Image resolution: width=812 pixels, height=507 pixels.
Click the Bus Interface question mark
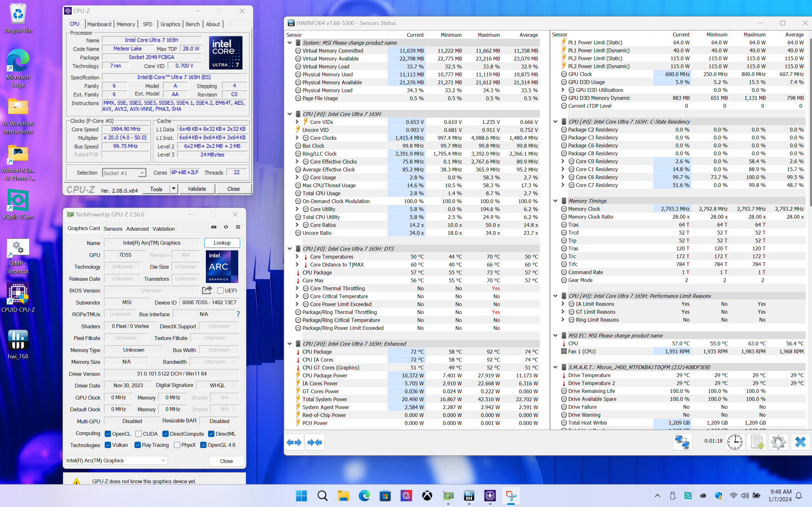pyautogui.click(x=238, y=314)
